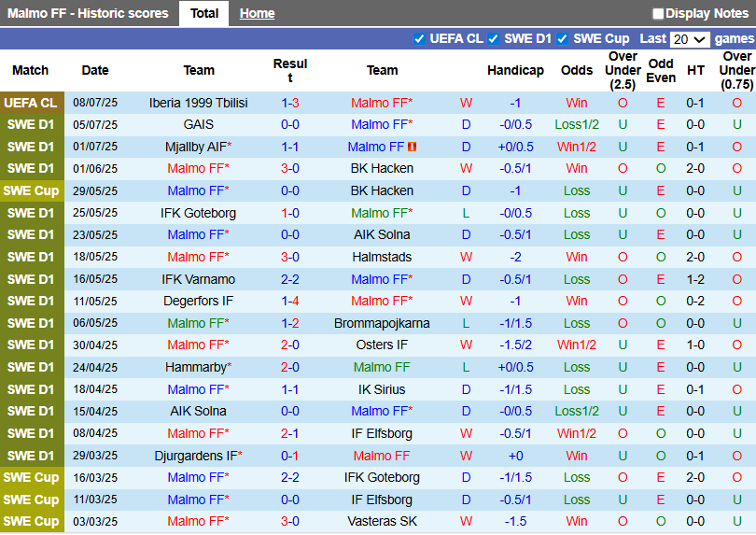Viewport: 756px width, 535px height.
Task: Click the HT column header
Action: pos(695,70)
